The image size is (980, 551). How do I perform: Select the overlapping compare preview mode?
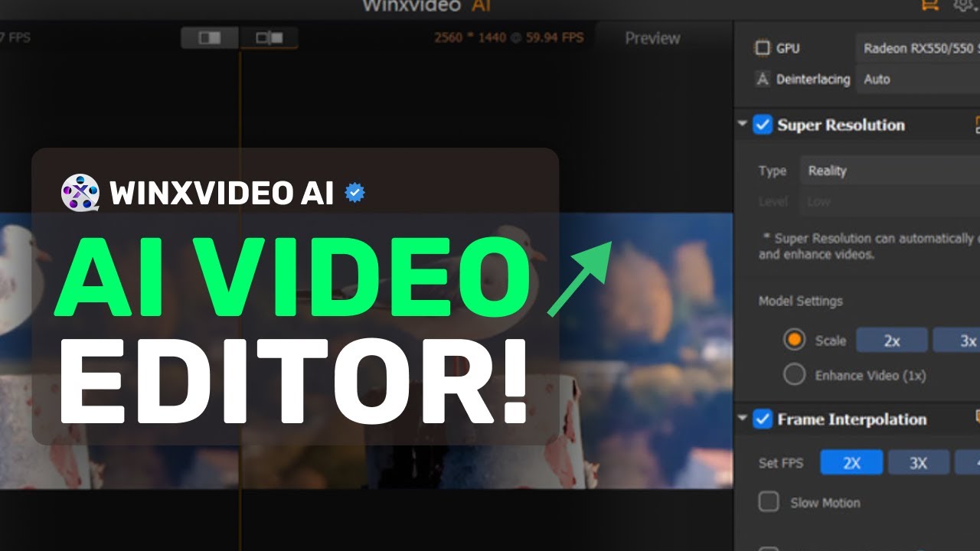click(269, 37)
